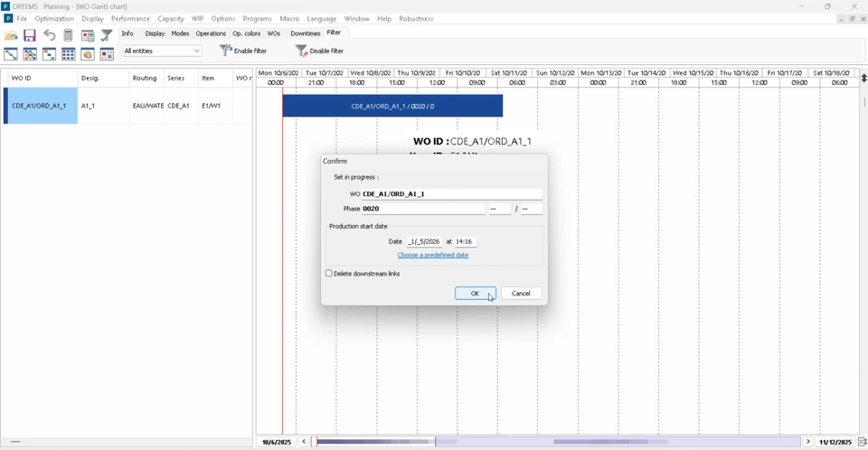Click the ORTEMS P icon beside File menu
868x450 pixels.
pyautogui.click(x=8, y=19)
